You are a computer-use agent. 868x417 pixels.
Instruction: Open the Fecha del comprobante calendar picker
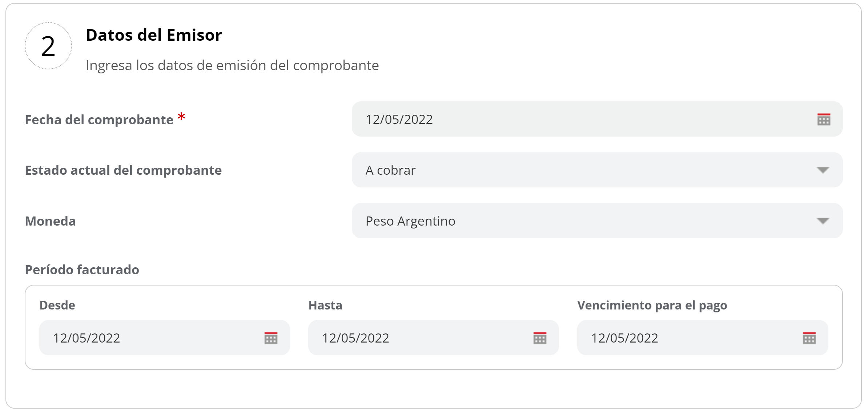pyautogui.click(x=824, y=119)
